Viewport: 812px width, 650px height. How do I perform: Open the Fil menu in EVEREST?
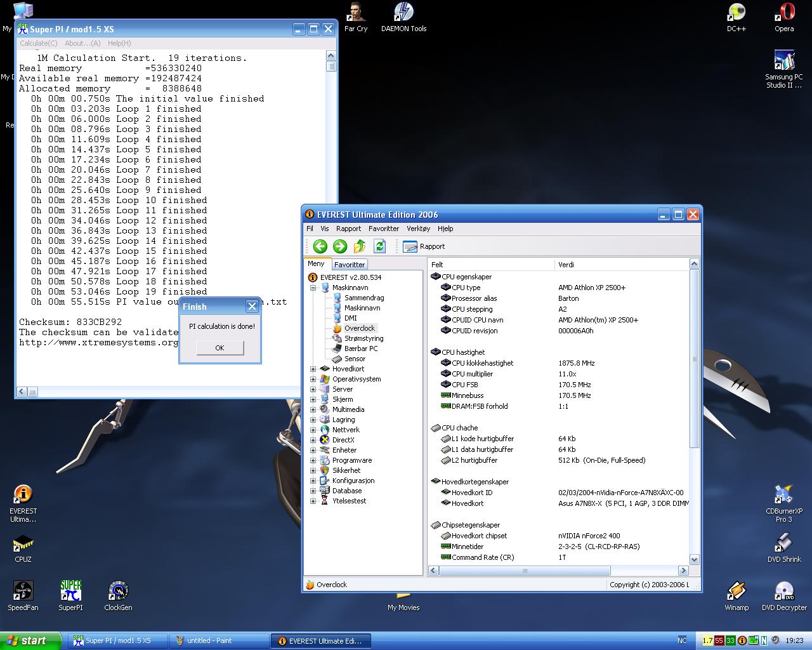pyautogui.click(x=310, y=229)
